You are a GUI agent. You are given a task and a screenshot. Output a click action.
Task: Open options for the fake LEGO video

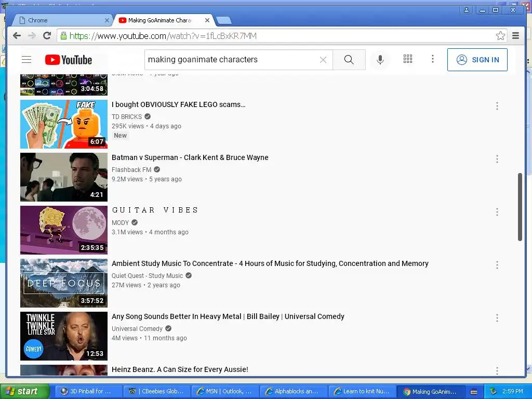(x=497, y=106)
